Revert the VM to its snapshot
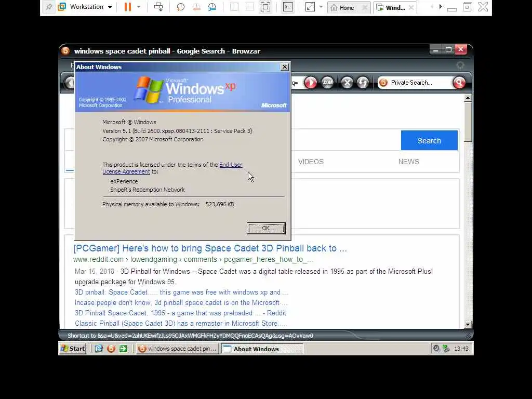The width and height of the screenshot is (532, 399). coord(196,7)
